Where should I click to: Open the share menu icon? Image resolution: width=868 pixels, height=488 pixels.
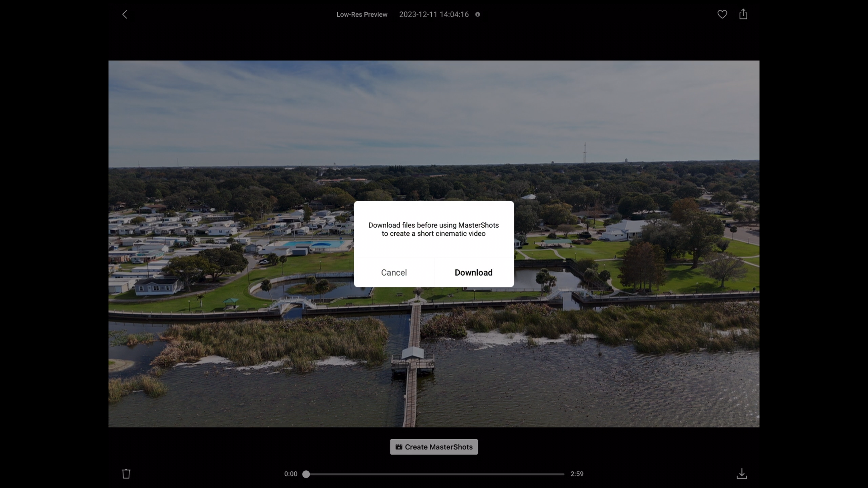tap(743, 14)
